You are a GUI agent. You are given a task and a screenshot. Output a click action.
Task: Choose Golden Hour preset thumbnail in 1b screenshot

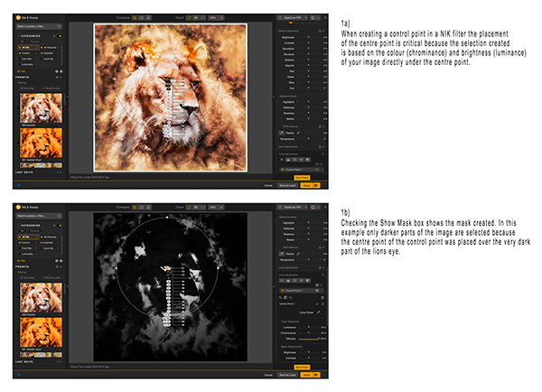click(x=41, y=332)
